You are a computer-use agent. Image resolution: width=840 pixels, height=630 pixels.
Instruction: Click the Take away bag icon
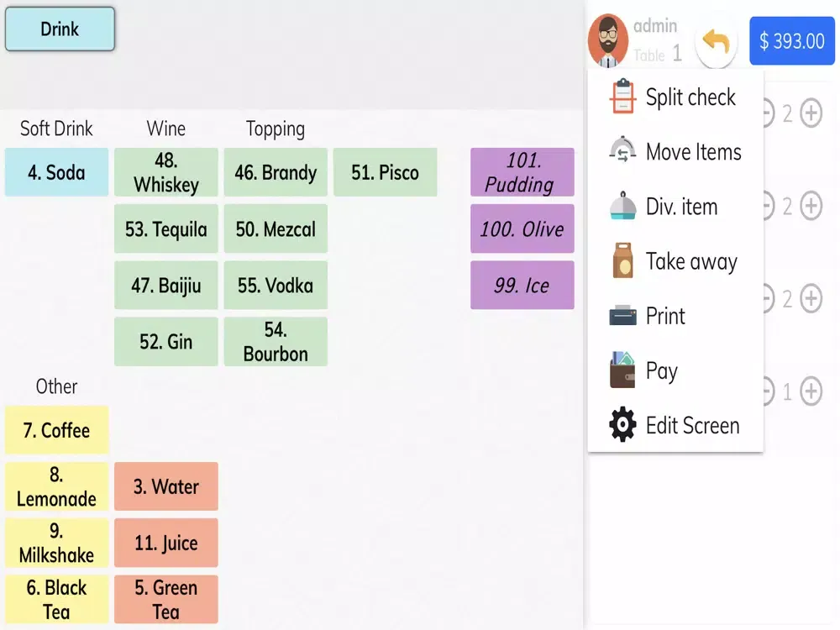click(622, 261)
